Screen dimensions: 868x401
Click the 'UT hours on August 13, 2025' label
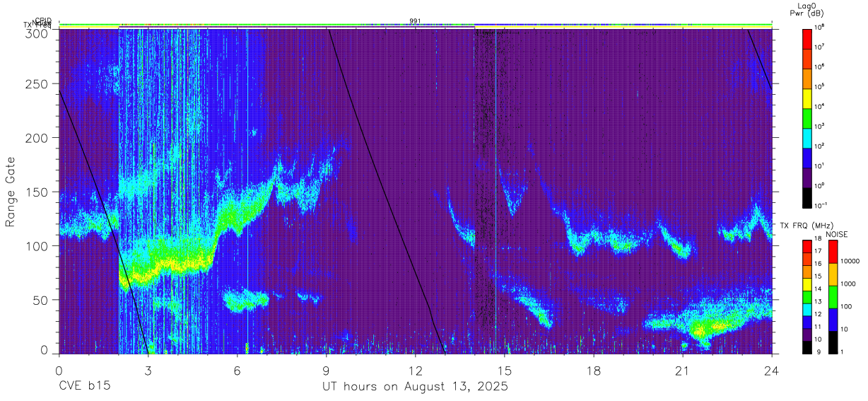coord(416,387)
